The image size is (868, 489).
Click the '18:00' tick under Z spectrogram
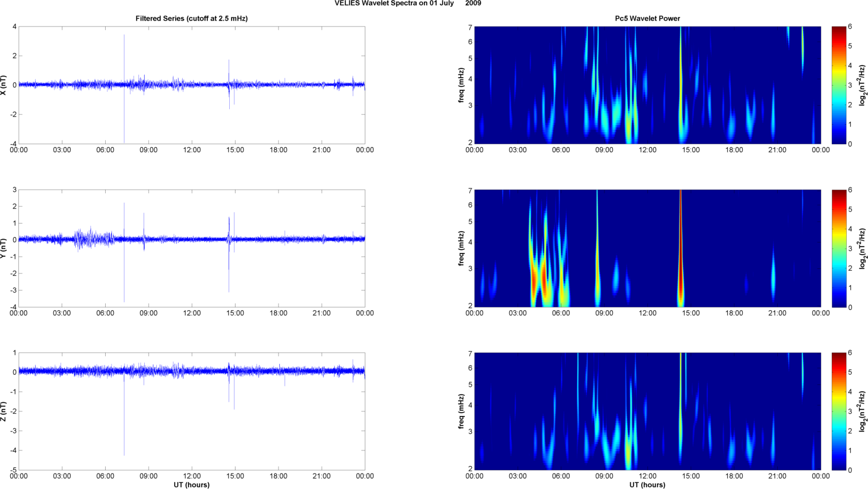tap(734, 476)
